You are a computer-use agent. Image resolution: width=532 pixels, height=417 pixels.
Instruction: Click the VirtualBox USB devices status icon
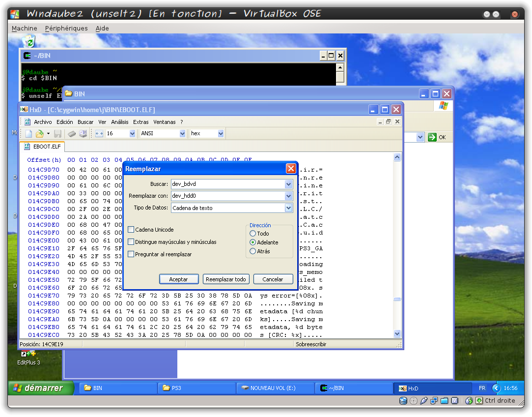[x=423, y=401]
